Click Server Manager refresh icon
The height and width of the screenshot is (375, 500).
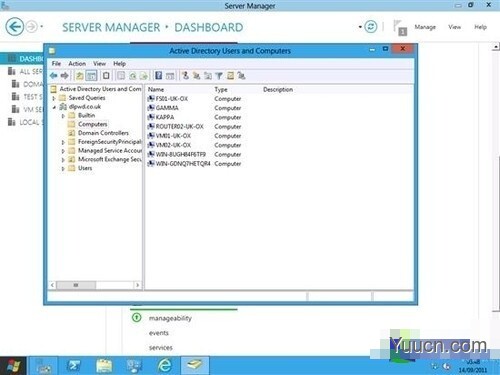[x=371, y=27]
